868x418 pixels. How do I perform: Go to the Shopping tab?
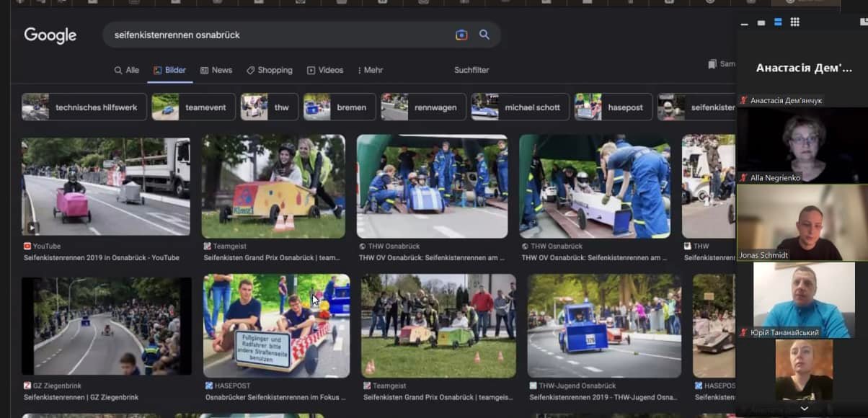[x=269, y=70]
